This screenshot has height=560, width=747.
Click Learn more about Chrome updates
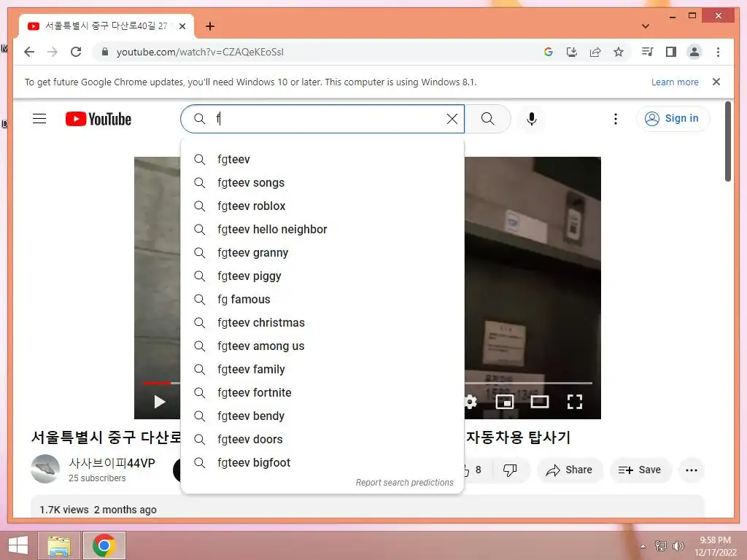click(675, 82)
